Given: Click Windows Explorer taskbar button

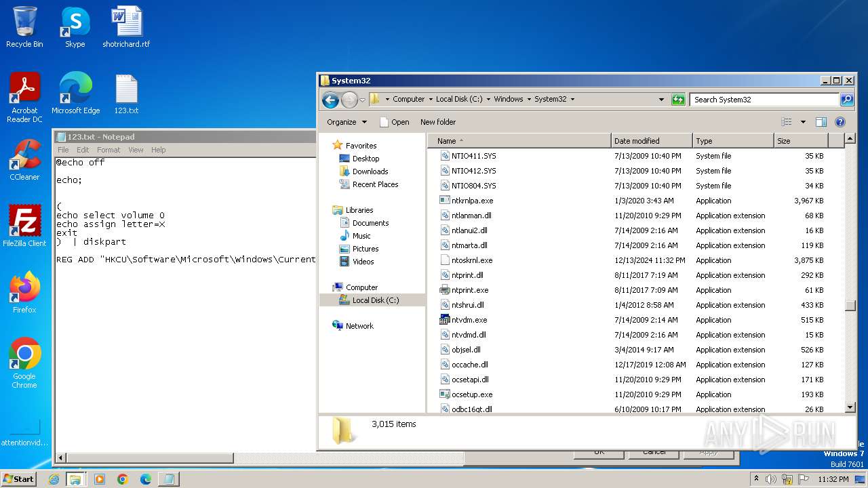Looking at the screenshot, I should pos(75,479).
